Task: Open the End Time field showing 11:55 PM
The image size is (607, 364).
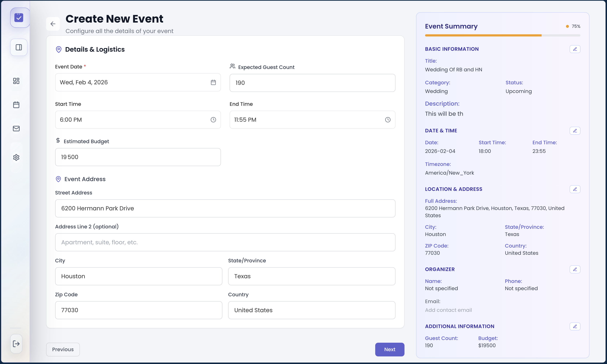Action: pos(312,120)
